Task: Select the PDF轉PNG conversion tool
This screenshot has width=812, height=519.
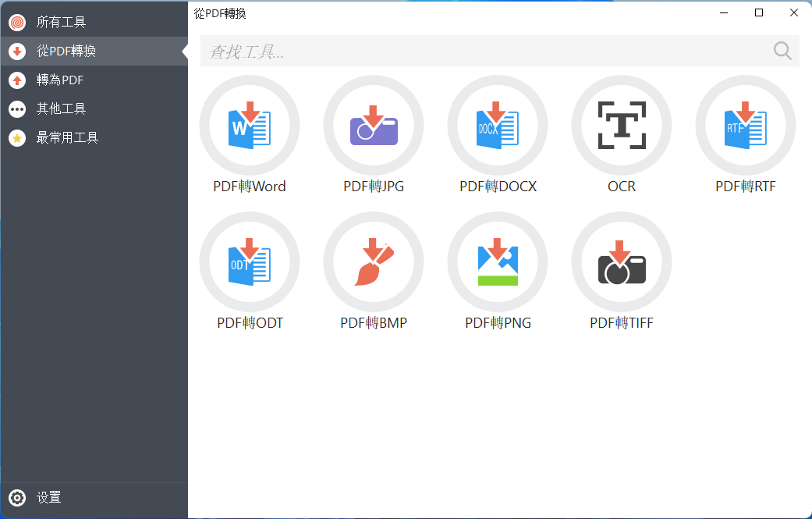Action: tap(497, 262)
